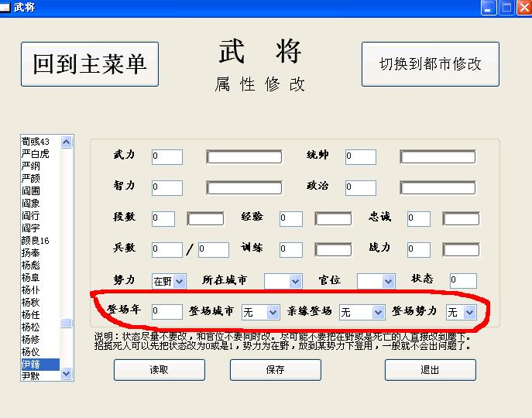Select 颜良16 in the general list
Image resolution: width=532 pixels, height=418 pixels.
pos(40,241)
